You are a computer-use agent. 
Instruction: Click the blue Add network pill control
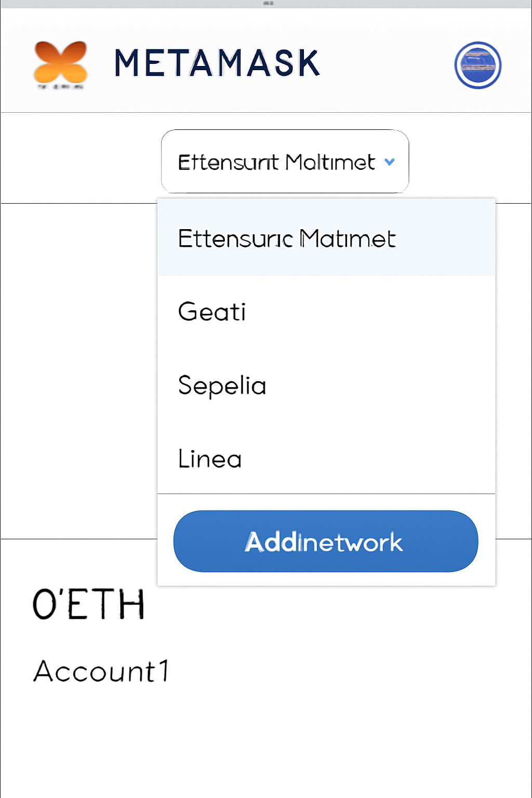point(325,541)
